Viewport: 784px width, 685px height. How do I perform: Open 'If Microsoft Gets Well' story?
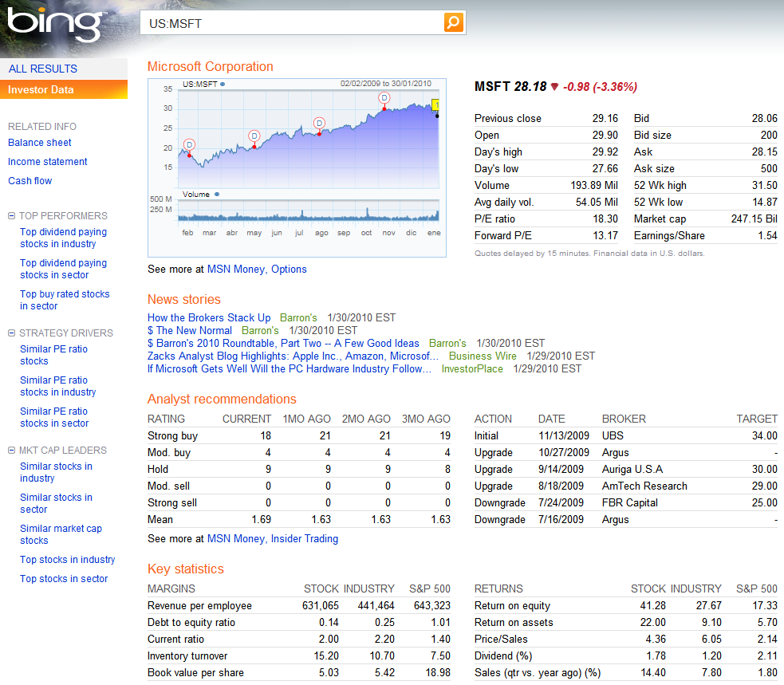coord(289,368)
